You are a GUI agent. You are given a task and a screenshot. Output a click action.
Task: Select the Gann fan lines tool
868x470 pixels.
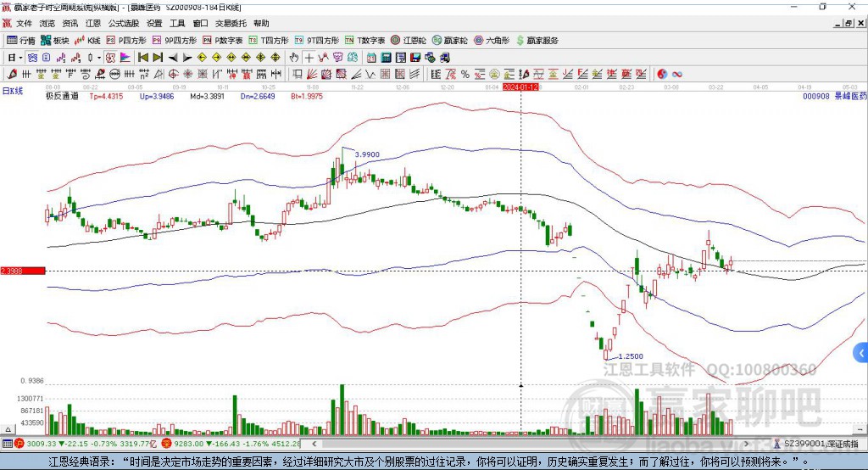coord(312,74)
